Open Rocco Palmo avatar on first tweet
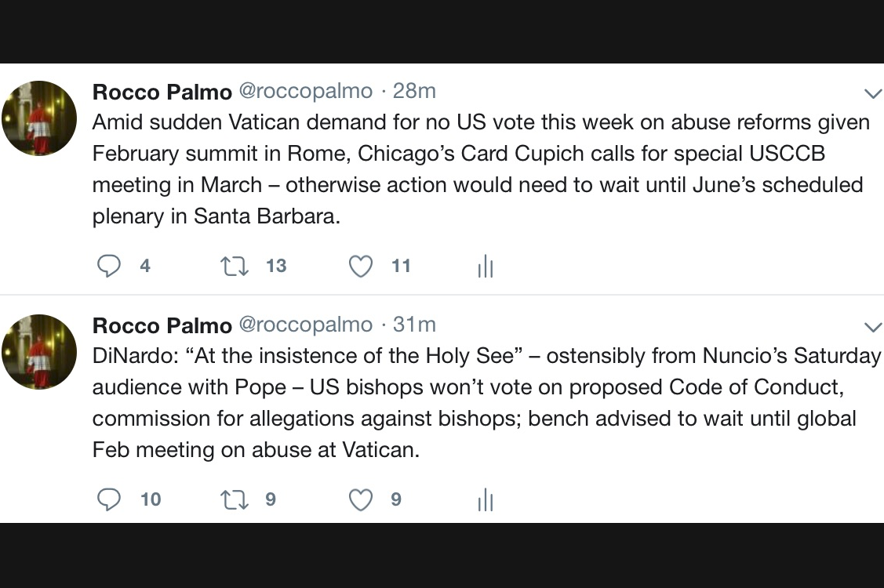The height and width of the screenshot is (588, 884). tap(39, 118)
